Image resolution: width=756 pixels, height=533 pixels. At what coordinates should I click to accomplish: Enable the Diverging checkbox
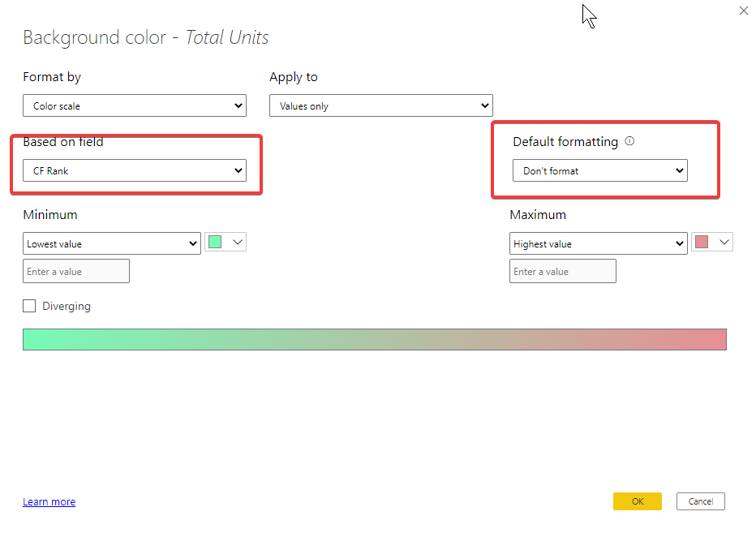[x=29, y=306]
